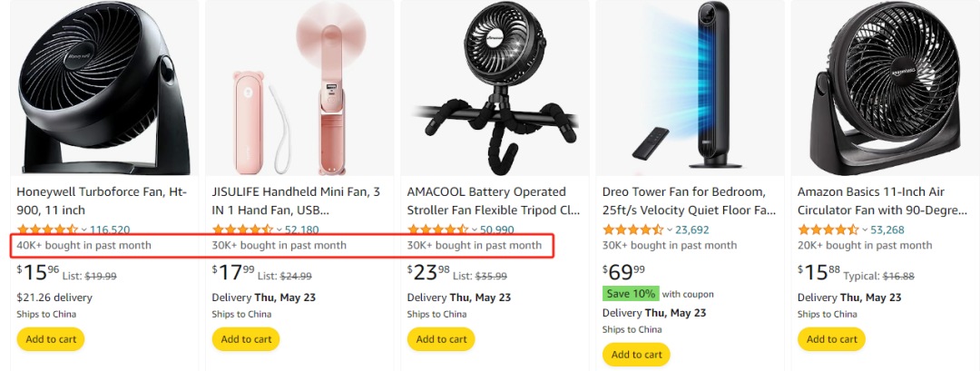Add Amazon Basics fan to cart
980x371 pixels.
pyautogui.click(x=831, y=339)
